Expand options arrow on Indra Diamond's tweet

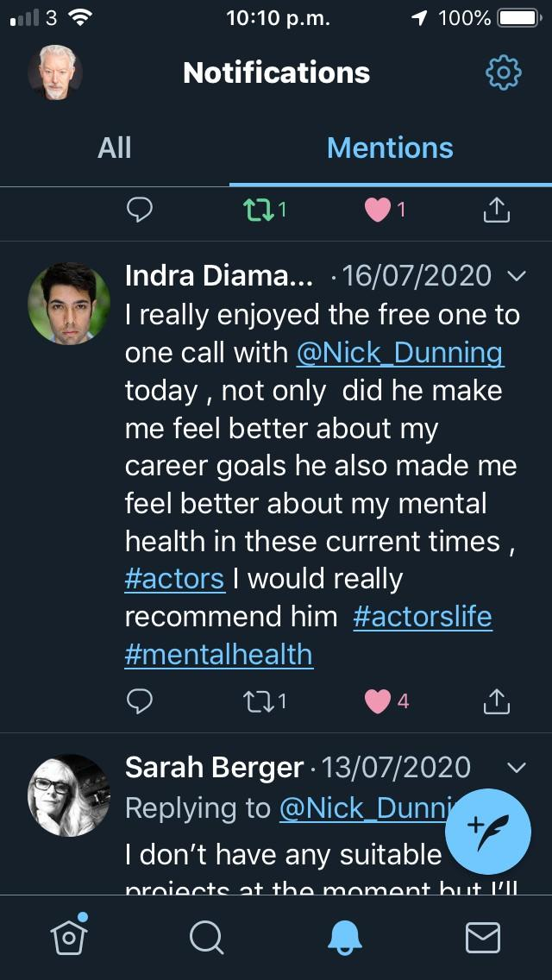[517, 276]
